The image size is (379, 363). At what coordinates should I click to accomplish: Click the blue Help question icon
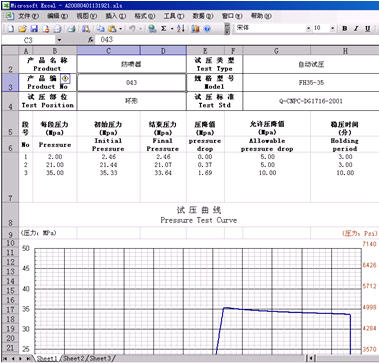point(207,29)
